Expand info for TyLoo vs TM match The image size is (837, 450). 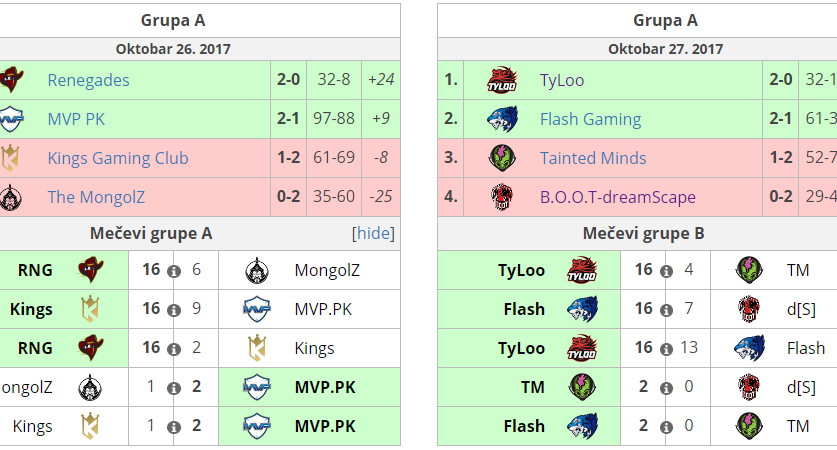(666, 271)
